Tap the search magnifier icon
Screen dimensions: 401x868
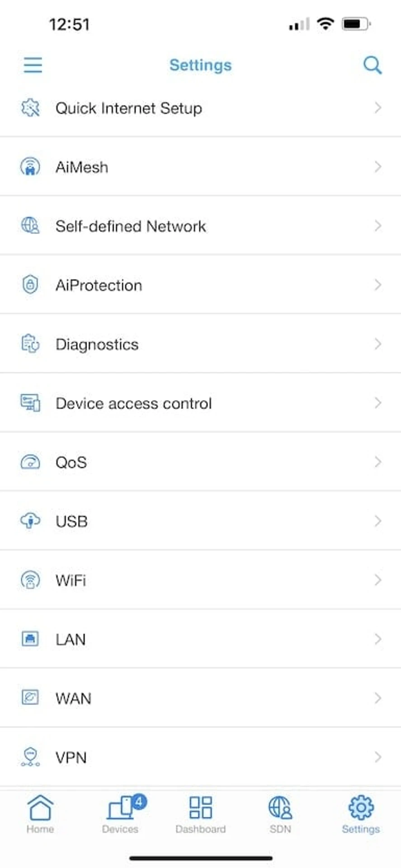(x=373, y=65)
